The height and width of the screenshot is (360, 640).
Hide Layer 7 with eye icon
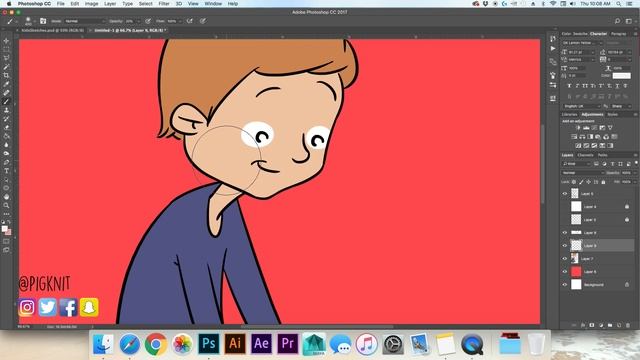click(x=565, y=258)
